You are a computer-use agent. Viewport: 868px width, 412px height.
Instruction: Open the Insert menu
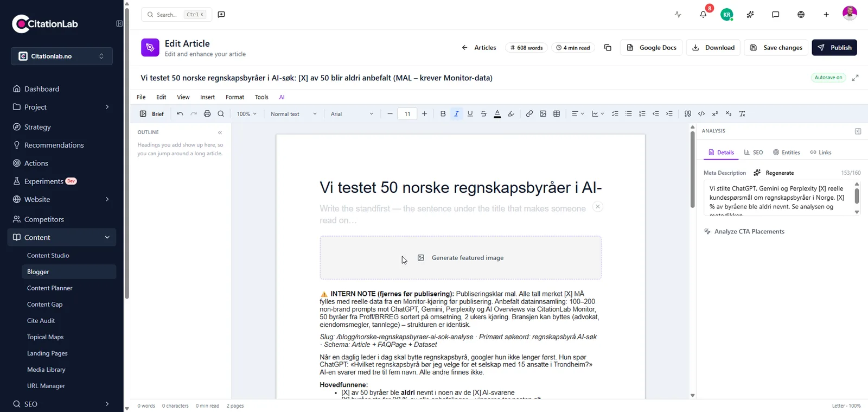207,97
